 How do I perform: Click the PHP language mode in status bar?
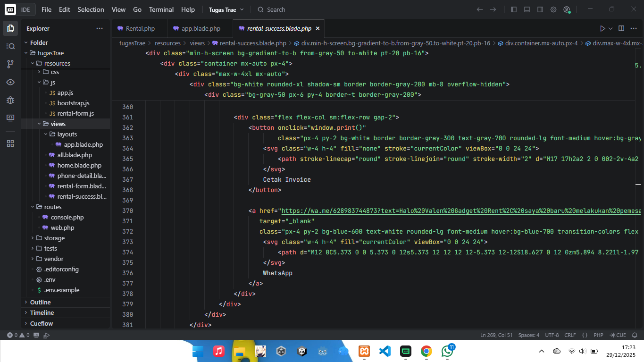click(x=598, y=335)
